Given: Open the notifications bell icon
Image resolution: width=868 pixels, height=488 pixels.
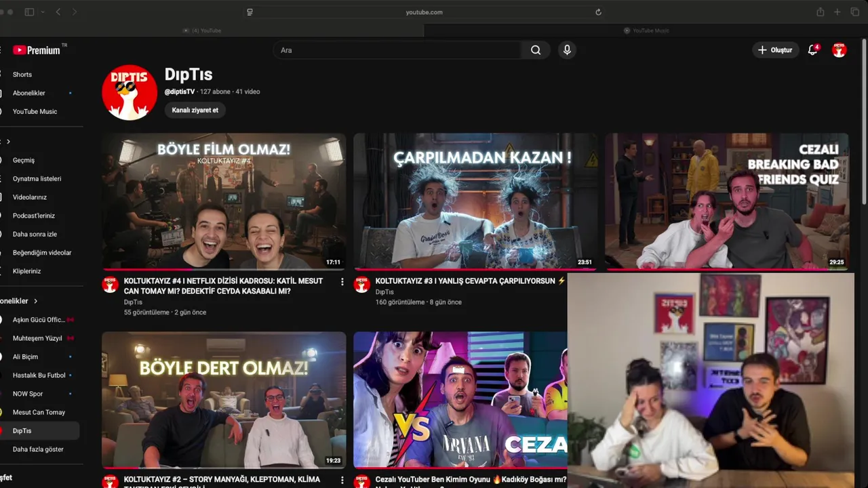Looking at the screenshot, I should click(812, 50).
